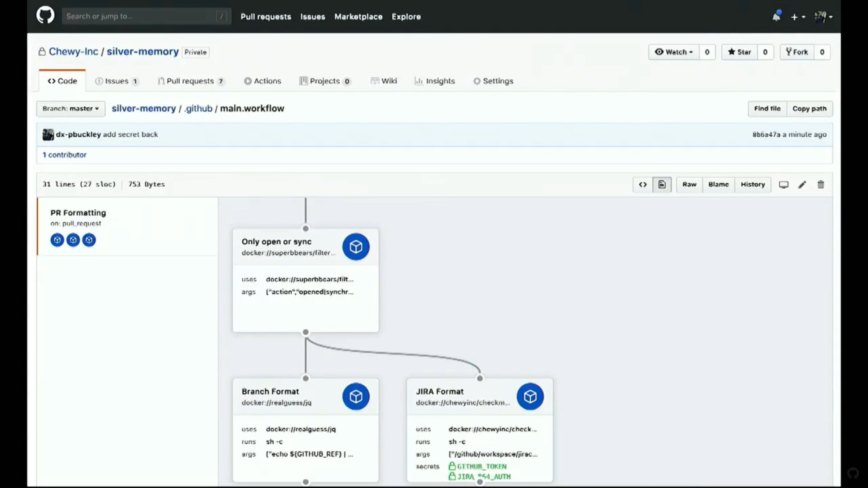Go to Explore
The height and width of the screenshot is (488, 868).
point(406,17)
